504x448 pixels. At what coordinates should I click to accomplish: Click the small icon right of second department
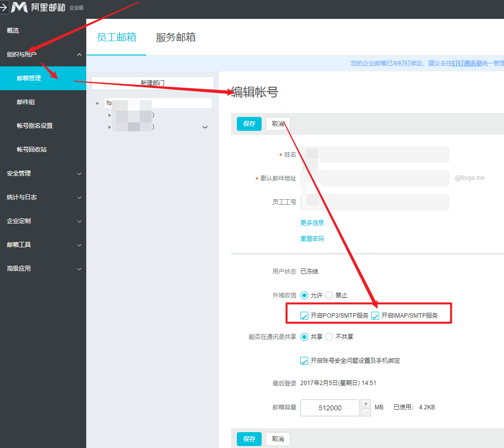pos(205,127)
